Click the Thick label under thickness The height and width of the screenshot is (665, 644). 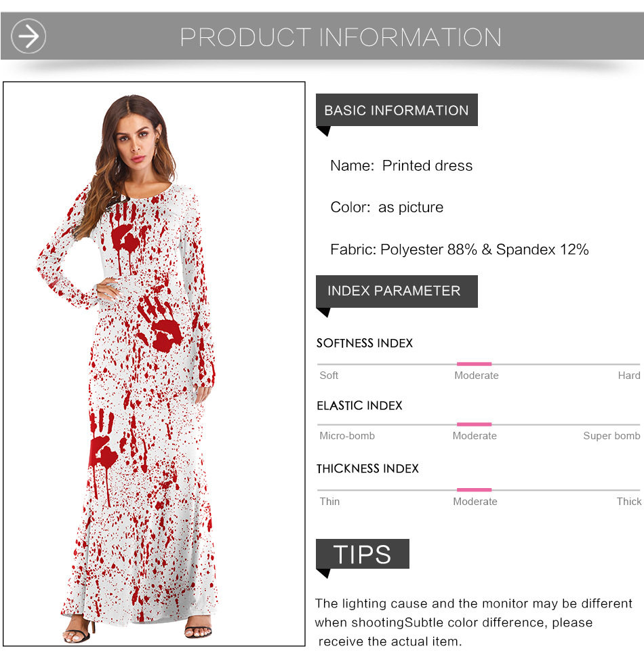tap(628, 502)
